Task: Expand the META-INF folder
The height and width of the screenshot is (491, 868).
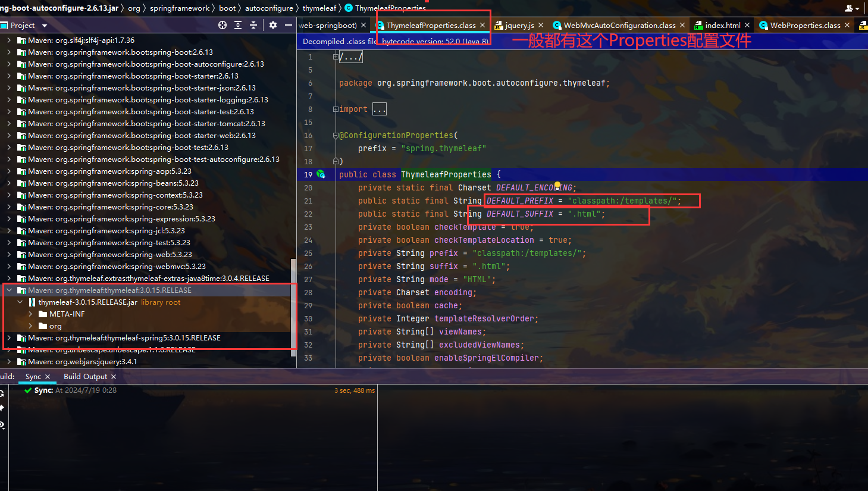Action: tap(30, 314)
